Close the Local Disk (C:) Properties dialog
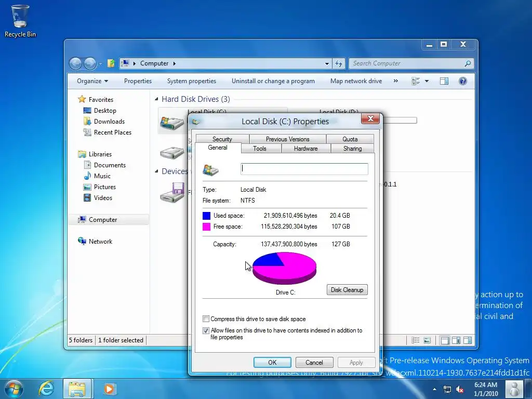The image size is (532, 399). (x=370, y=119)
